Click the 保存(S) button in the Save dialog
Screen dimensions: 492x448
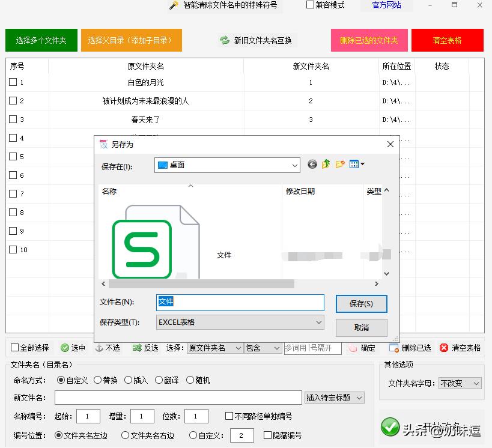coord(361,304)
